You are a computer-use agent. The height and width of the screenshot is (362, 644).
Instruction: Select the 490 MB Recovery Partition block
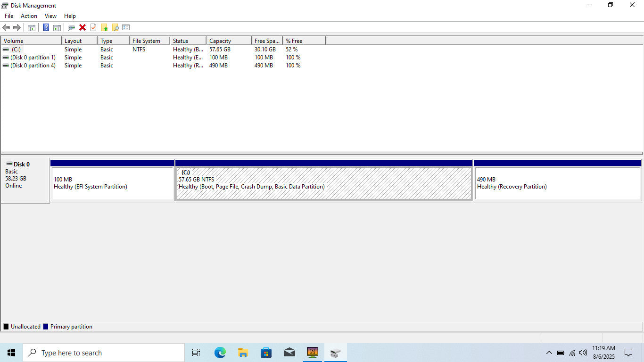pos(557,183)
